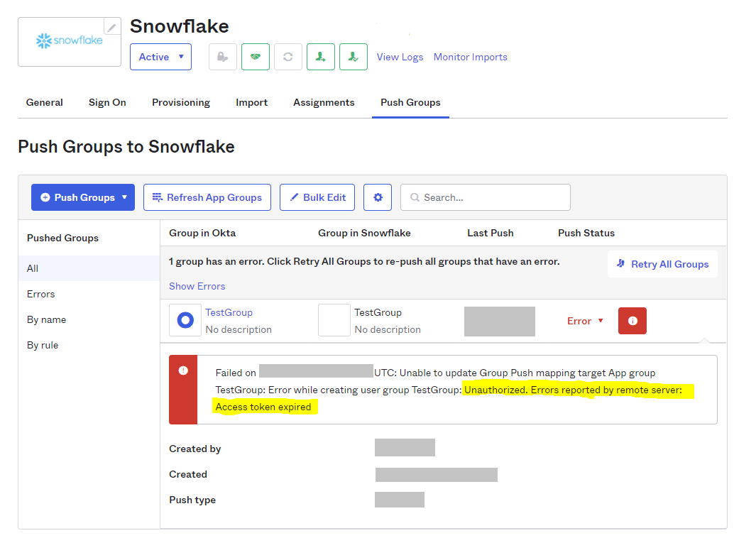Click the Refresh App Groups button
The height and width of the screenshot is (538, 756).
(207, 197)
